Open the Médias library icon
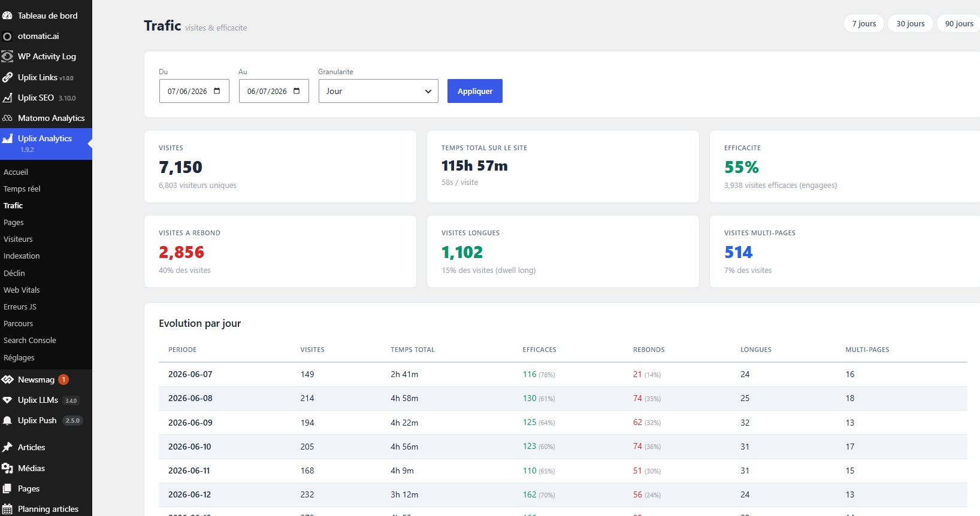 [7, 468]
